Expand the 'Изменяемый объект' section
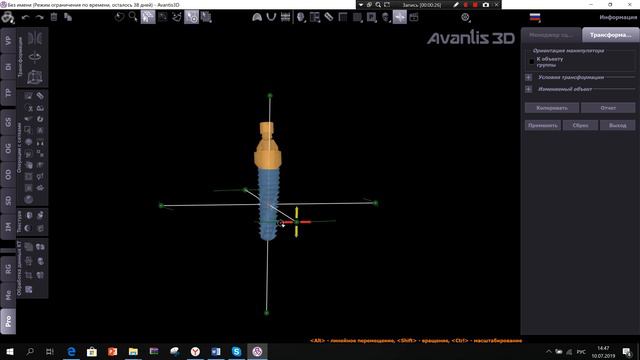Viewport: 640px width, 360px height. (529, 89)
